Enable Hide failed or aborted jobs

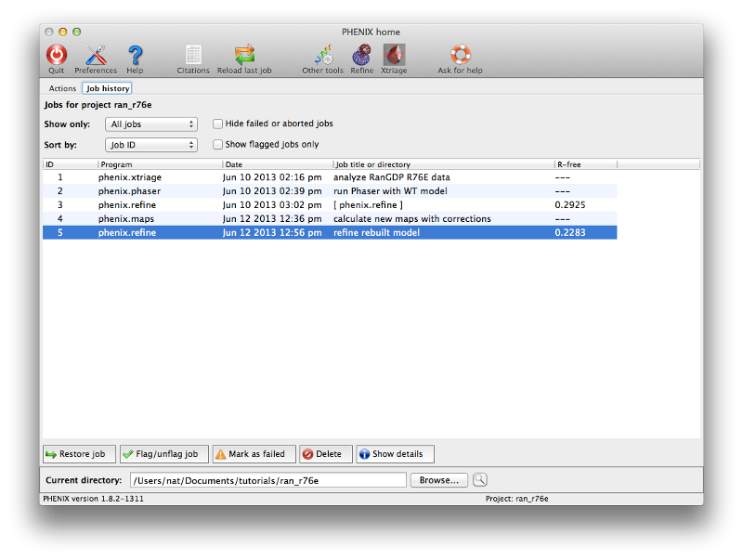click(217, 124)
